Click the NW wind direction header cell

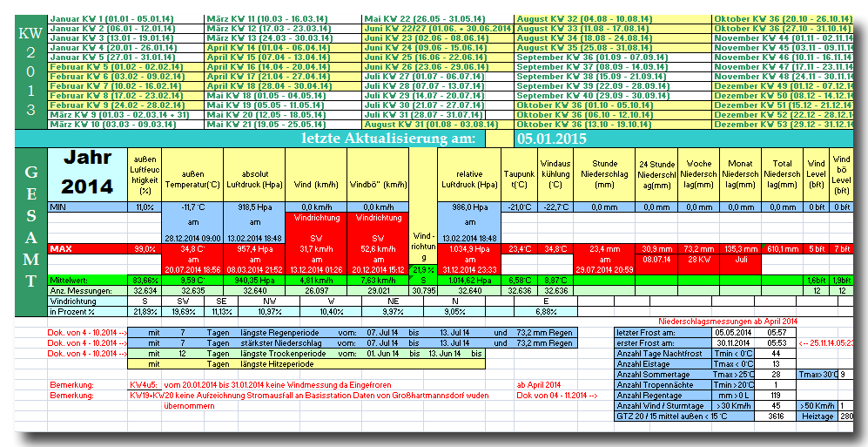269,301
